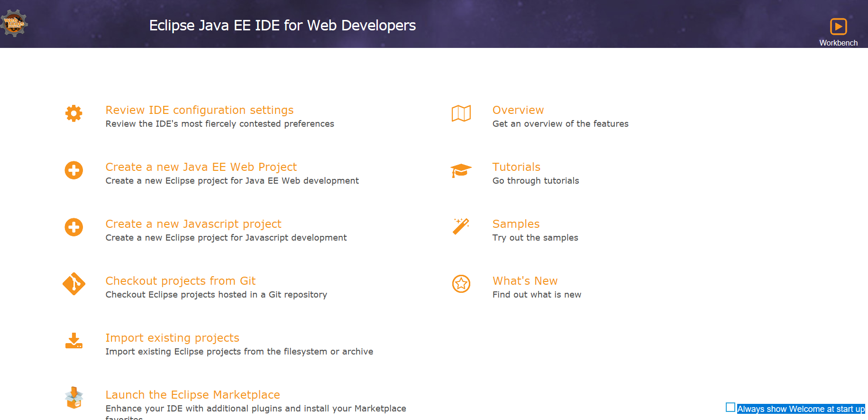Open the Tutorials link
The image size is (868, 420).
516,167
